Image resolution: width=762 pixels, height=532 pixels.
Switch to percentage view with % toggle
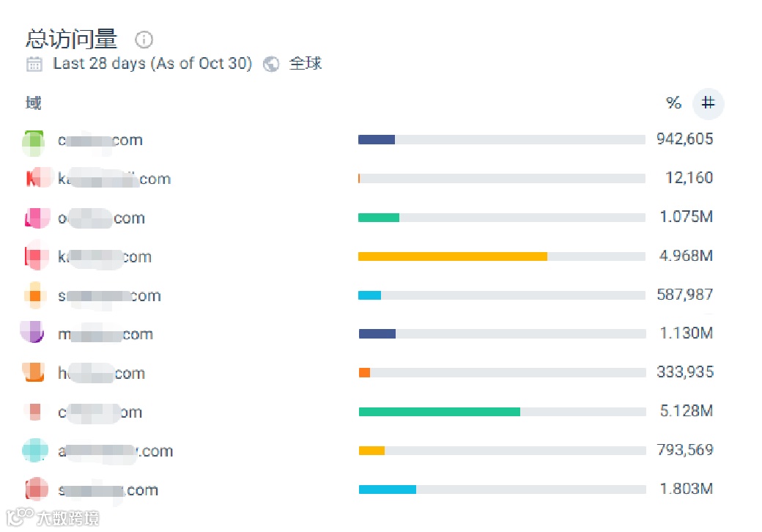pos(673,103)
